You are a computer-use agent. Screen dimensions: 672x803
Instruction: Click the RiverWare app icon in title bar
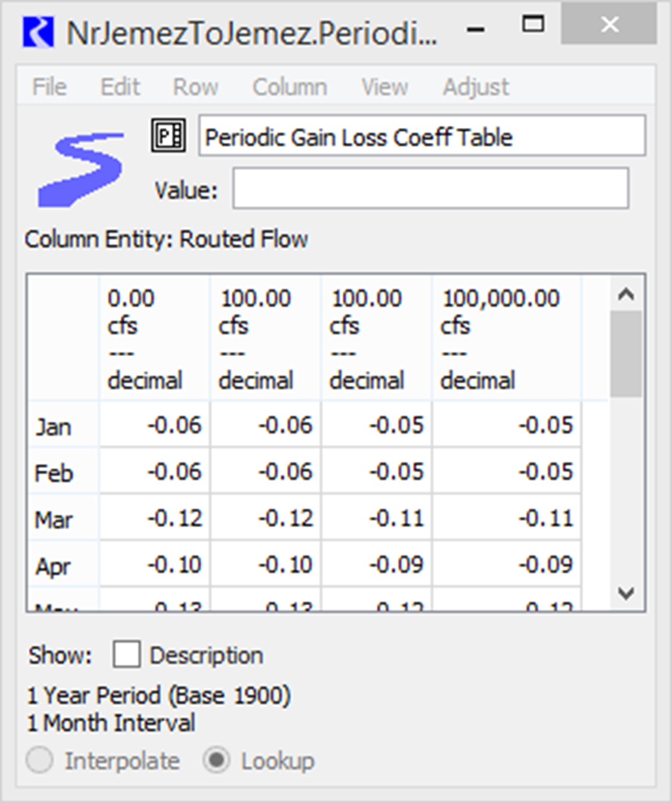[x=37, y=32]
